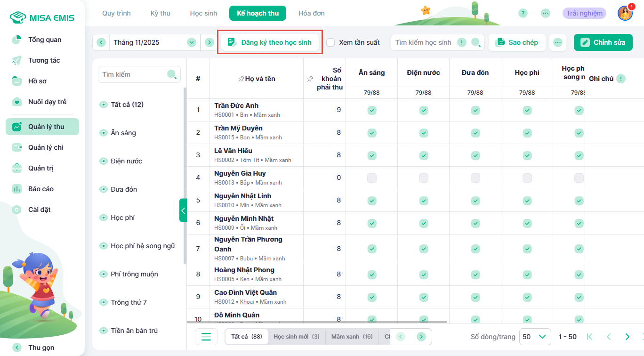Click the Tìm kiếm fee search field
Screen dimensions: 644x356
[x=134, y=74]
